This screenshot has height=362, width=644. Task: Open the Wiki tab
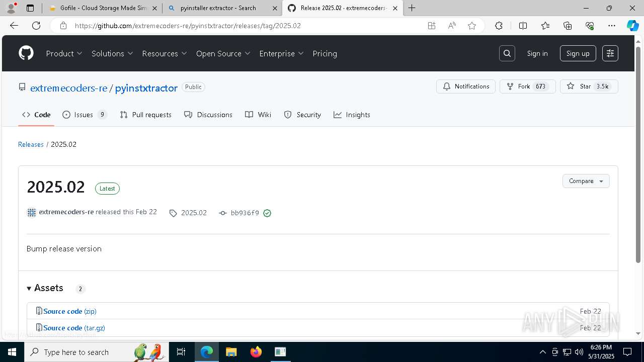pos(258,115)
